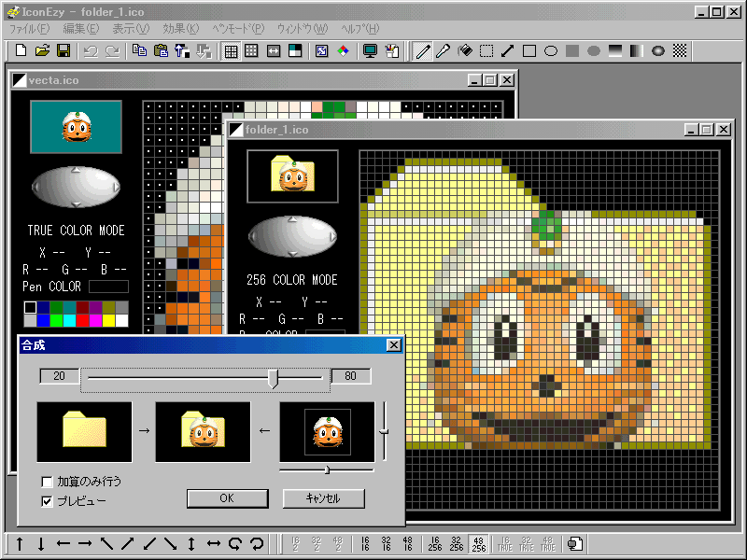
Task: Select the checker dither pattern tool
Action: point(680,51)
